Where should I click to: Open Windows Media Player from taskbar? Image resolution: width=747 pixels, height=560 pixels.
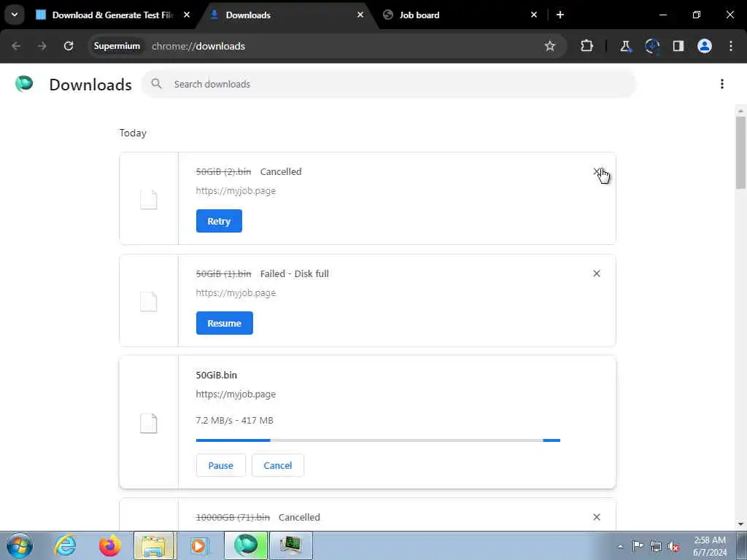[200, 545]
